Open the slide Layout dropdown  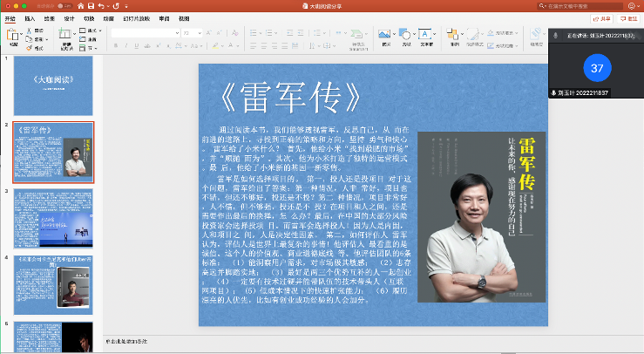[93, 31]
